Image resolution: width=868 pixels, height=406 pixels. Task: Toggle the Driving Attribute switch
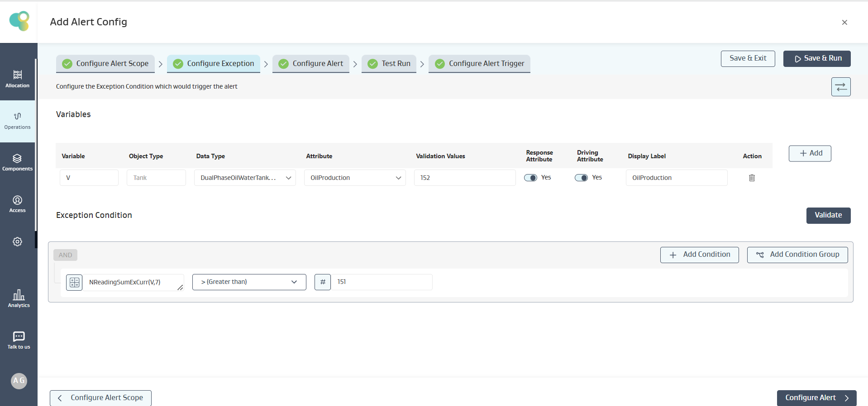[581, 178]
